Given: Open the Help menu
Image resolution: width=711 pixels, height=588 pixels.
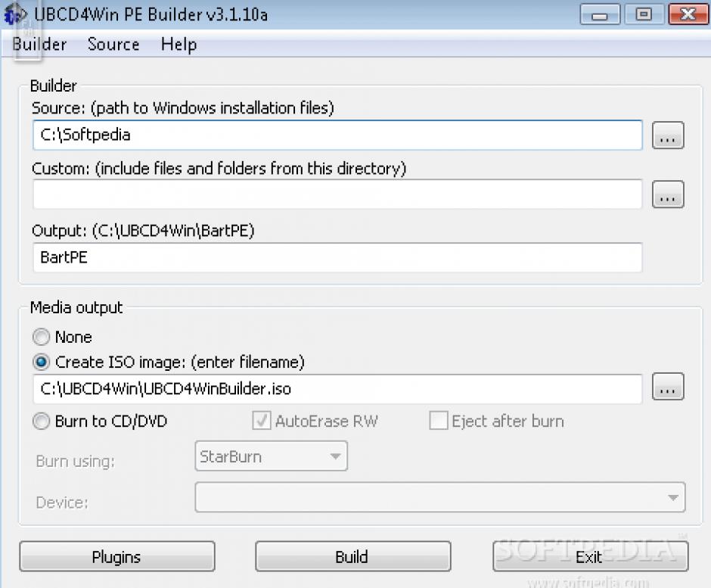Looking at the screenshot, I should click(179, 45).
